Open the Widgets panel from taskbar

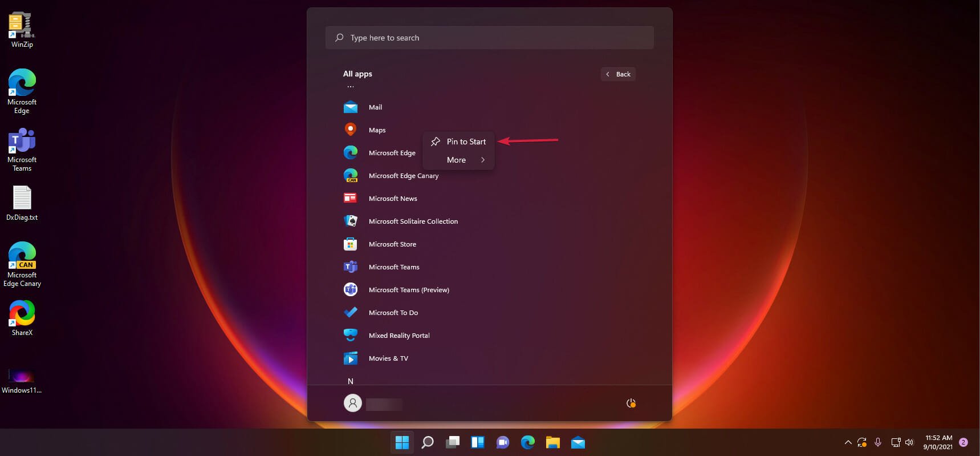[478, 442]
